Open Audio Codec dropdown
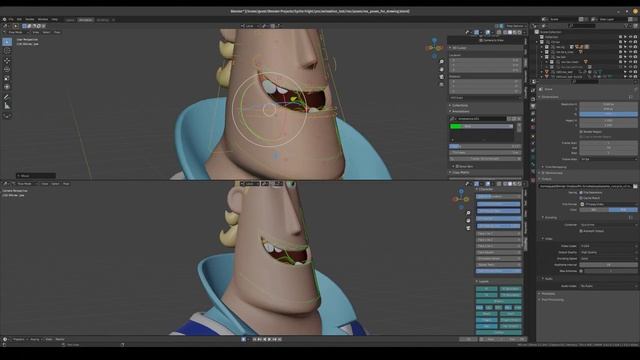 pyautogui.click(x=608, y=286)
